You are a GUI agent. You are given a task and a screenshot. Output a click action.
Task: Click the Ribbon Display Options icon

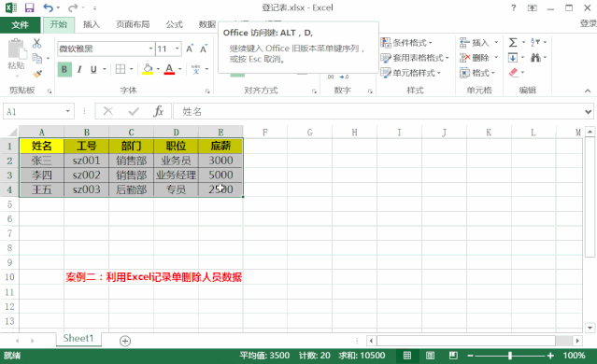533,7
